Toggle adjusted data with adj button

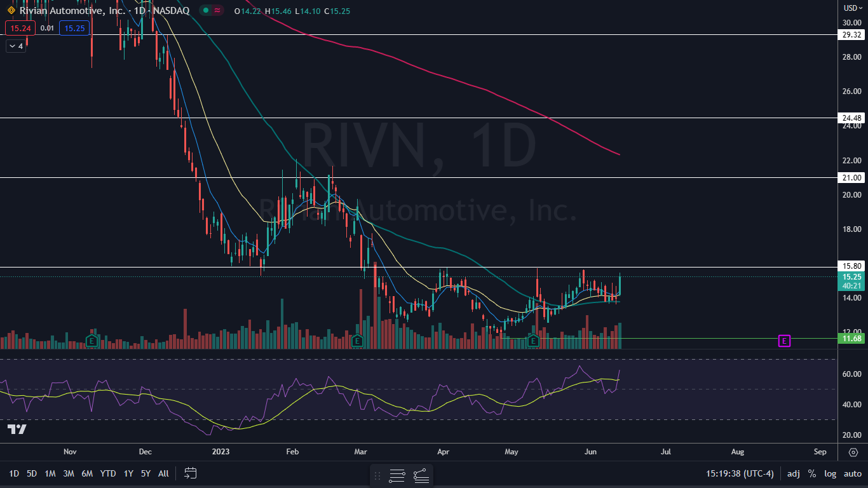click(x=794, y=473)
